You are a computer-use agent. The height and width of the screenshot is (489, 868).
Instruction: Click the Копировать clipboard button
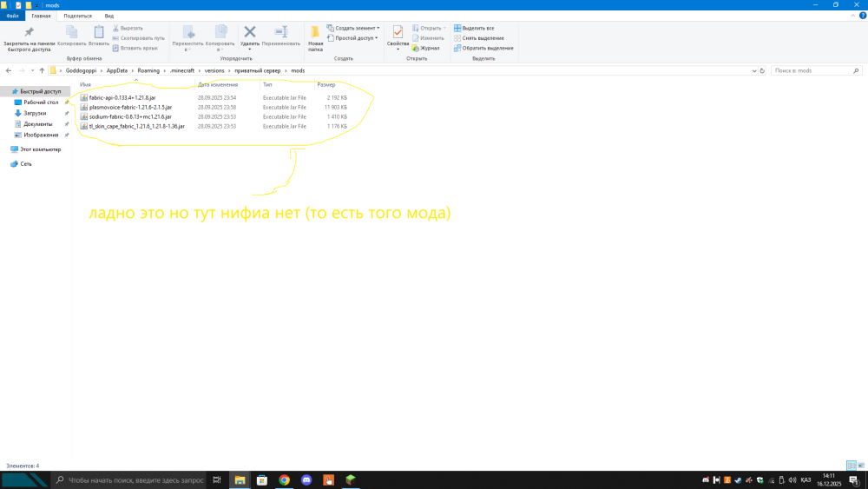pyautogui.click(x=71, y=36)
